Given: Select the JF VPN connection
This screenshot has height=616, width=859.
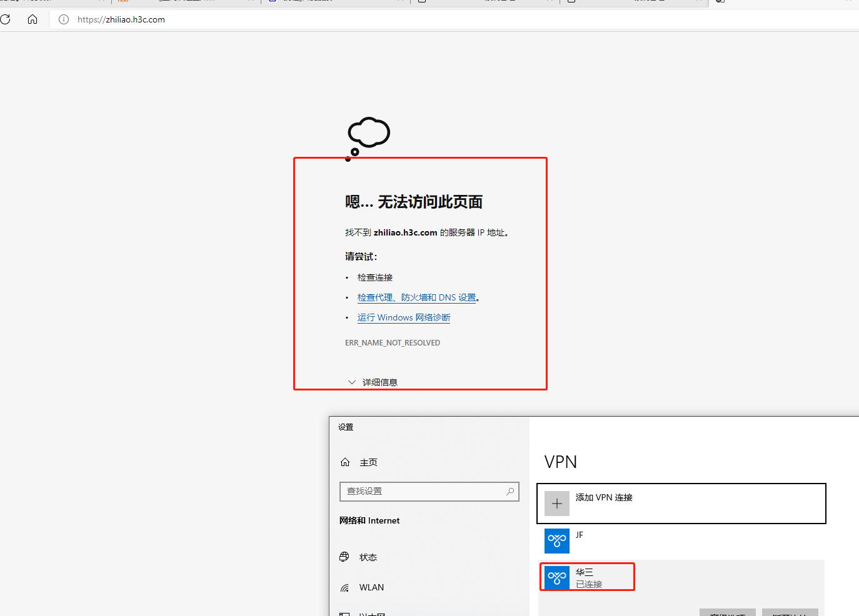Looking at the screenshot, I should [x=681, y=540].
